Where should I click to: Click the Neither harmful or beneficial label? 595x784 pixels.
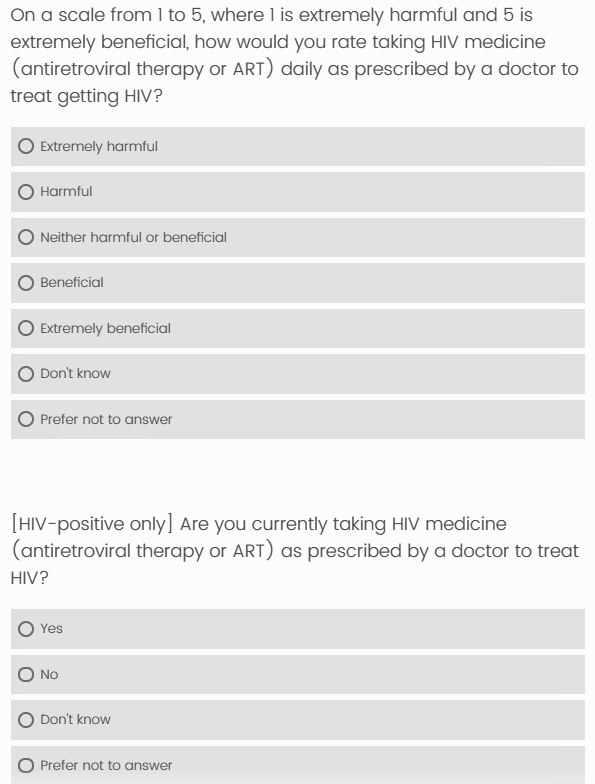click(134, 237)
